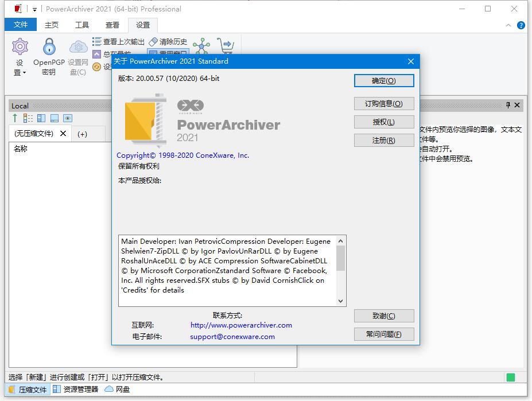This screenshot has height=401, width=532.
Task: Click the green up arrow in Local panel
Action: click(x=15, y=118)
